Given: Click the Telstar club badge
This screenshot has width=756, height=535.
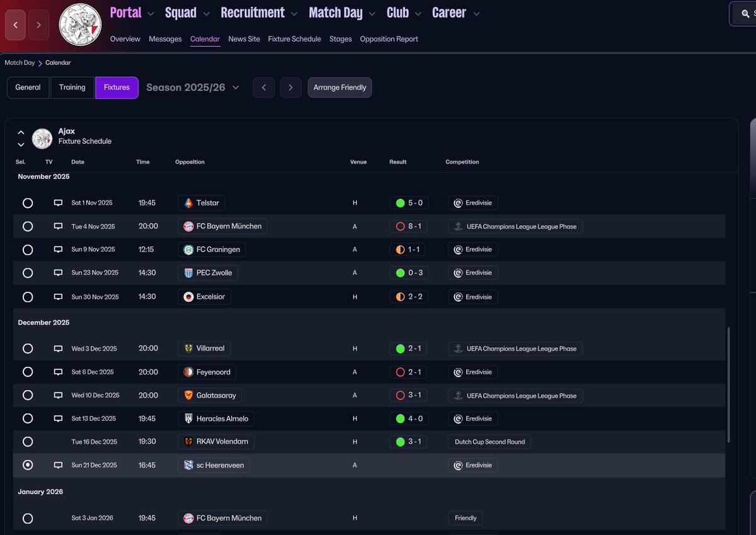Looking at the screenshot, I should 188,203.
